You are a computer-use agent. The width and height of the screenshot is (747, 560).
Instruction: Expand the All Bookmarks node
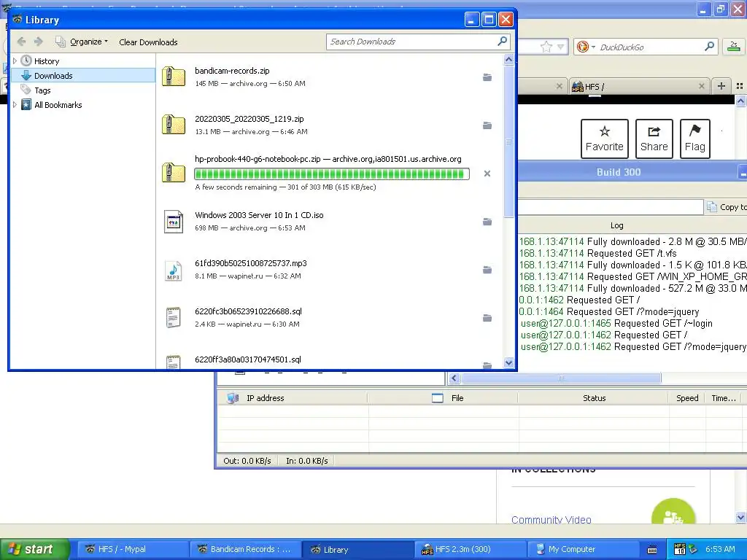tap(15, 105)
